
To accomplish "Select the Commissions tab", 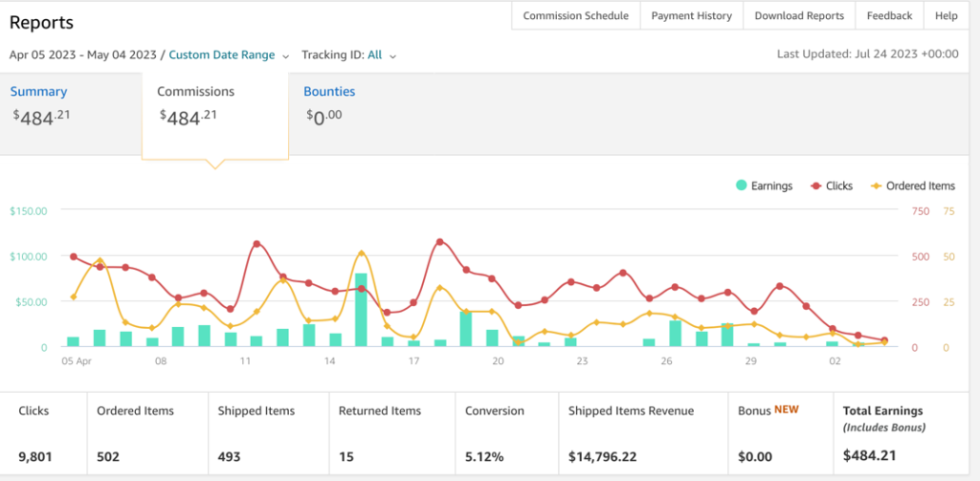I will click(x=196, y=92).
